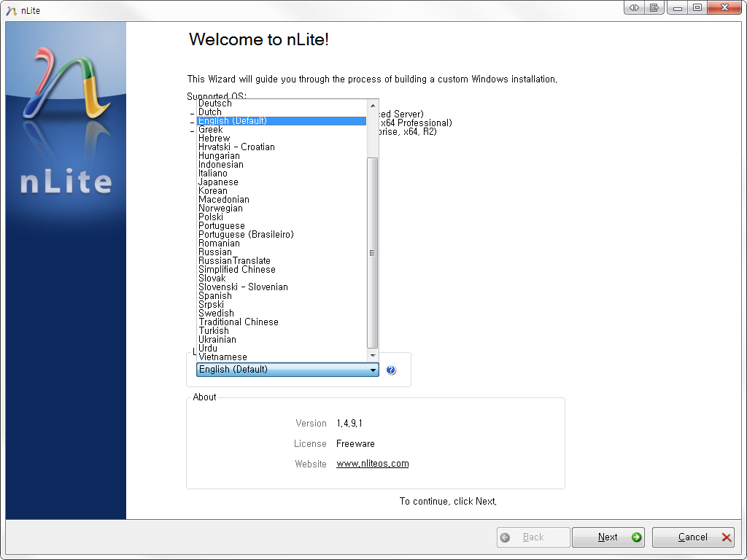The image size is (747, 560).
Task: Click the language list scroll down arrow
Action: tap(373, 355)
